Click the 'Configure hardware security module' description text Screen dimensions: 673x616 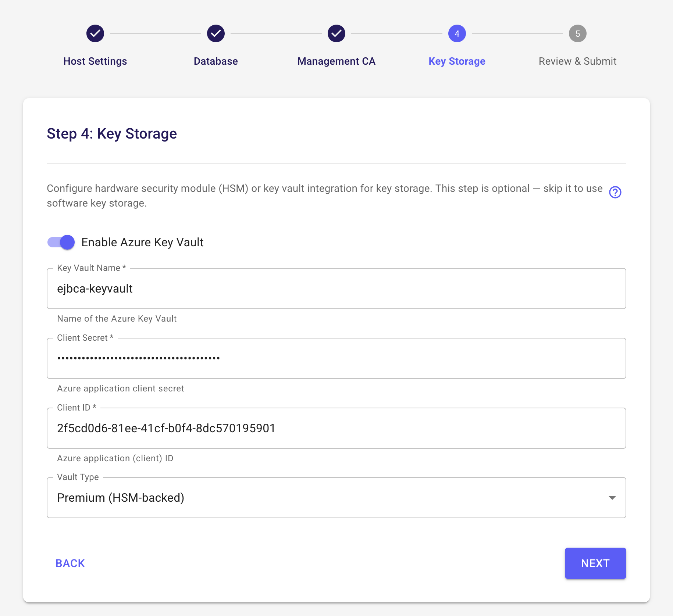325,196
